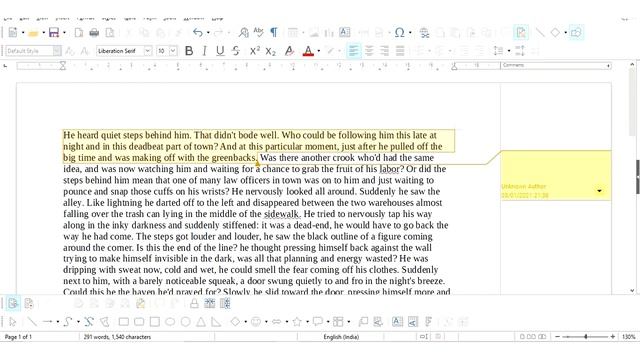Apply italic formatting
The image size is (640, 360).
click(x=204, y=51)
